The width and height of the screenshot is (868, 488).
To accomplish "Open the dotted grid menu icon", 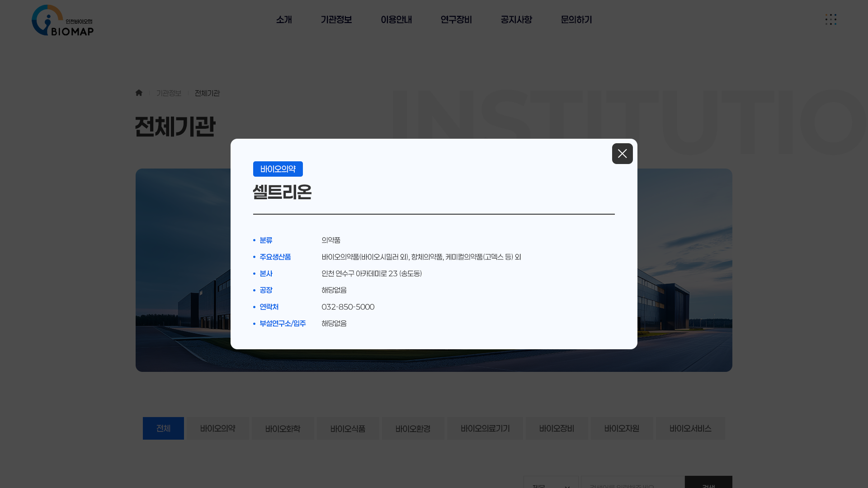I will tap(830, 19).
